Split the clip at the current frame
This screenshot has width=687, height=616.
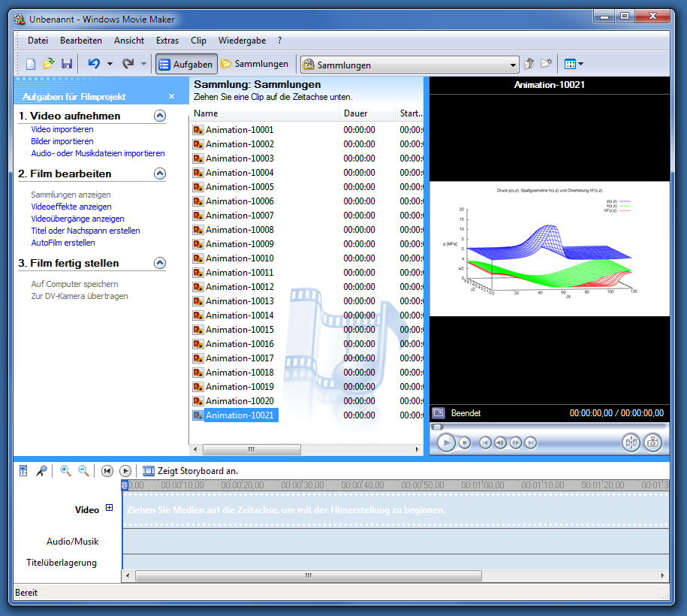631,442
